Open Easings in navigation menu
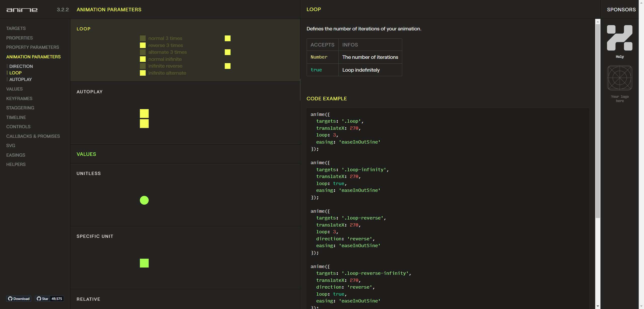The image size is (644, 309). pyautogui.click(x=16, y=155)
